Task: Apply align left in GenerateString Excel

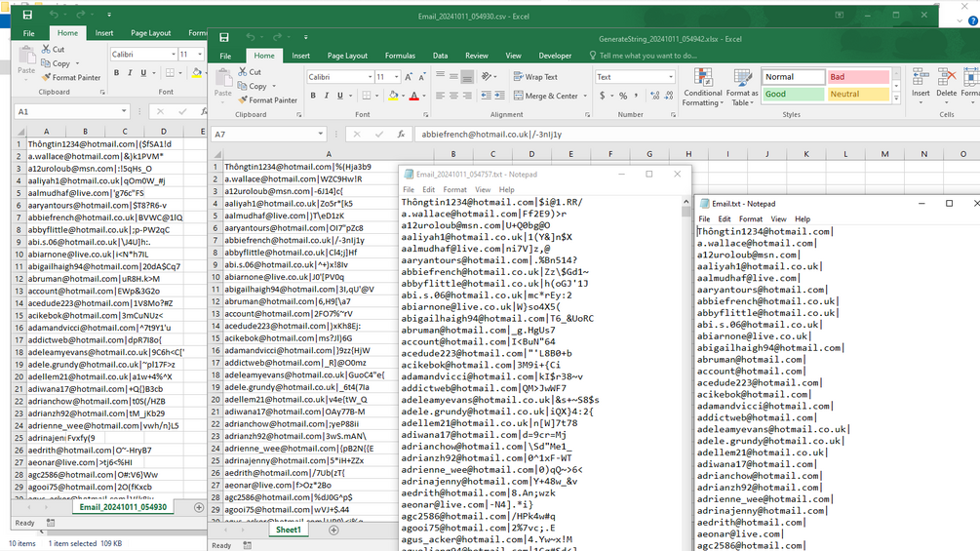Action: (x=440, y=96)
